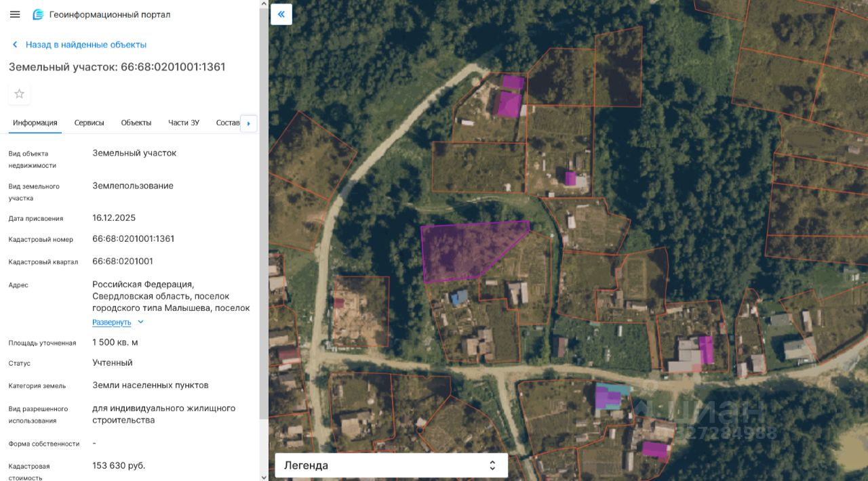The width and height of the screenshot is (868, 481).
Task: Click the info panel scrollbar up arrow
Action: pyautogui.click(x=264, y=3)
